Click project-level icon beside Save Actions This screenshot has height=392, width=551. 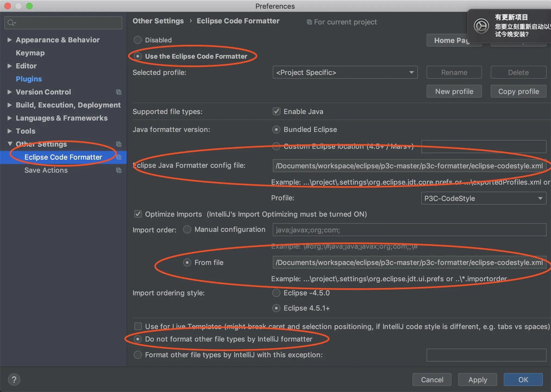(119, 170)
